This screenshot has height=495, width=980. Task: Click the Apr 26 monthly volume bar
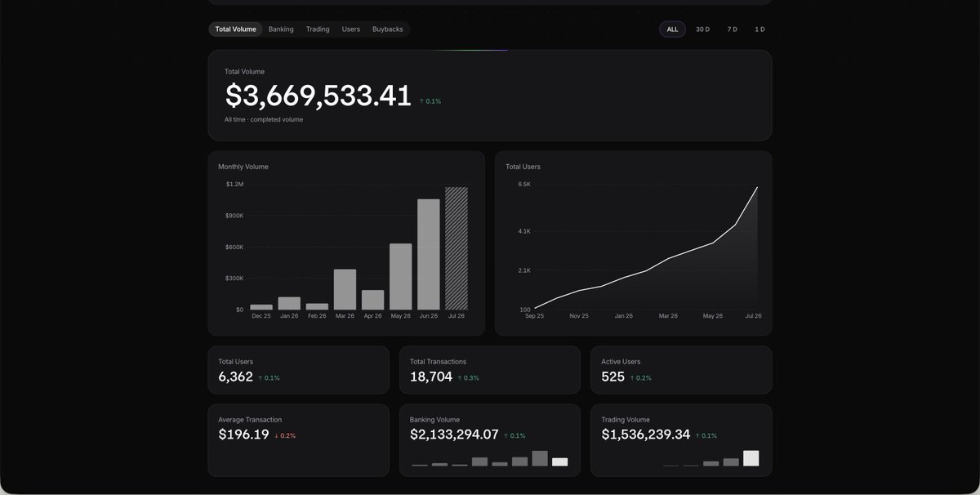(x=372, y=300)
